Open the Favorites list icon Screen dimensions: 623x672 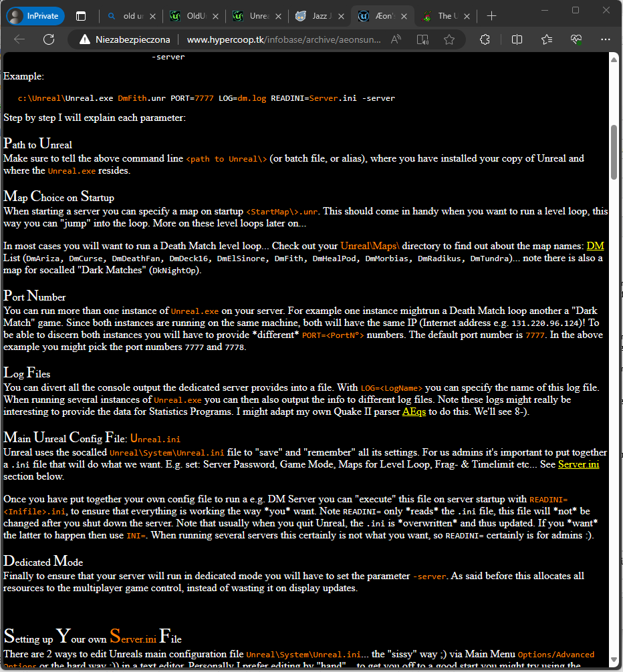coord(547,40)
